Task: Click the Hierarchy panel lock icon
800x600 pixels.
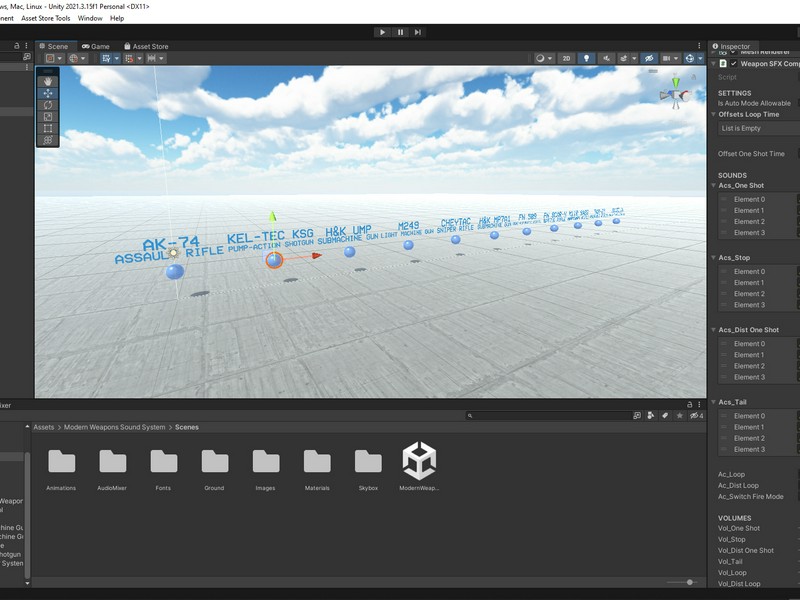Action: 16,45
